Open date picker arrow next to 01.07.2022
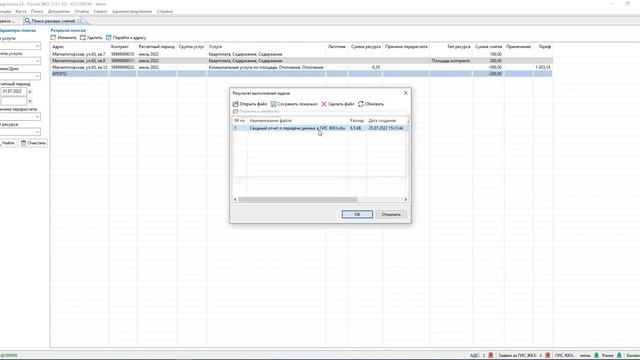The width and height of the screenshot is (640, 360). (x=30, y=91)
